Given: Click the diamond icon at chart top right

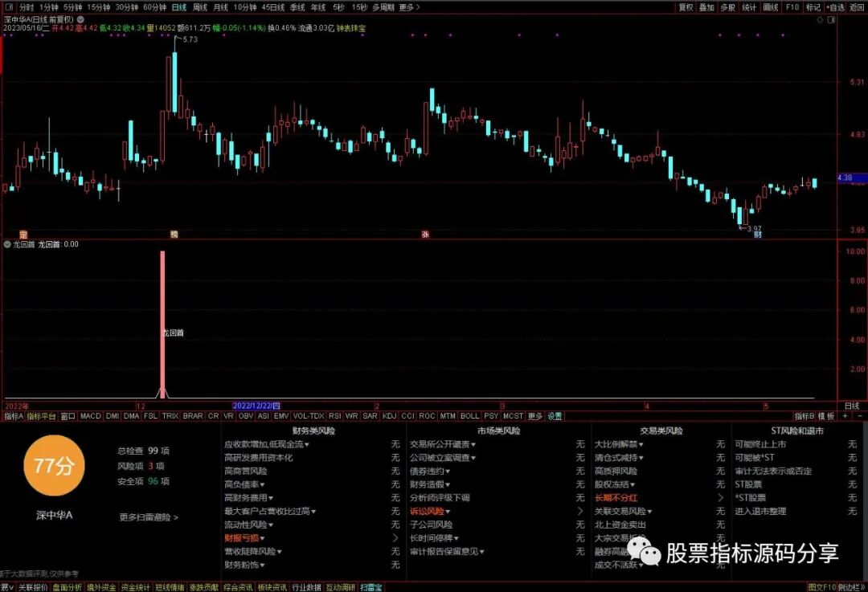Looking at the screenshot, I should (821, 20).
